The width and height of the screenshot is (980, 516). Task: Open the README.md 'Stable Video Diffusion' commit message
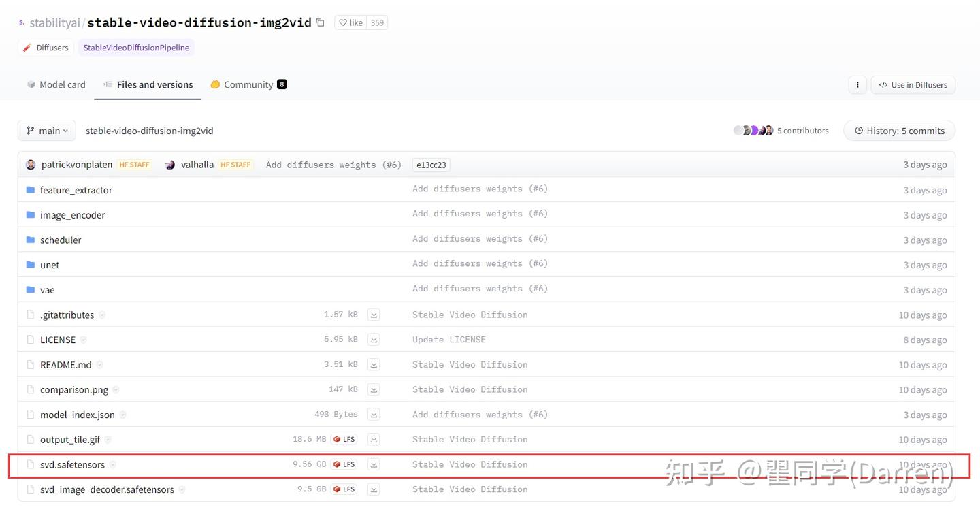pos(470,364)
